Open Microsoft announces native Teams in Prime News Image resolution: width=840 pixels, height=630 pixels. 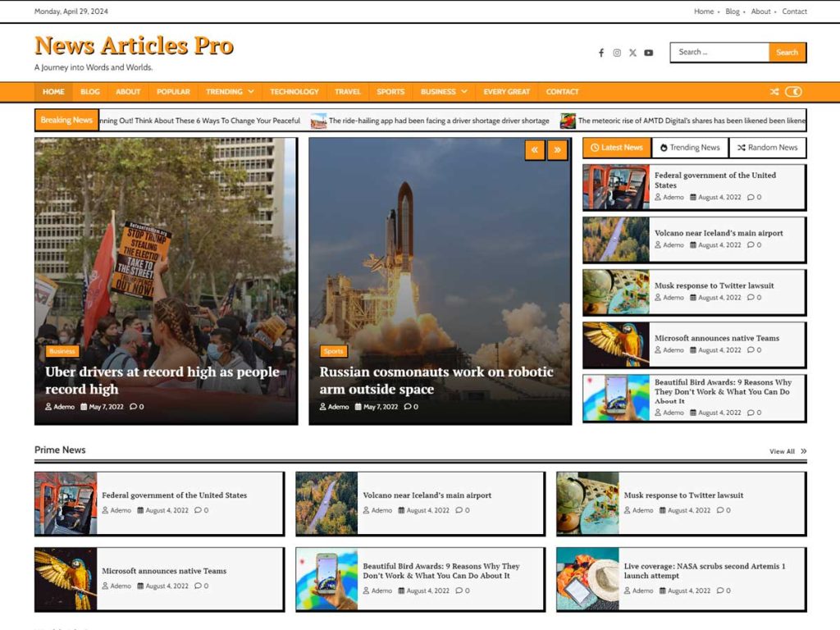coord(164,571)
